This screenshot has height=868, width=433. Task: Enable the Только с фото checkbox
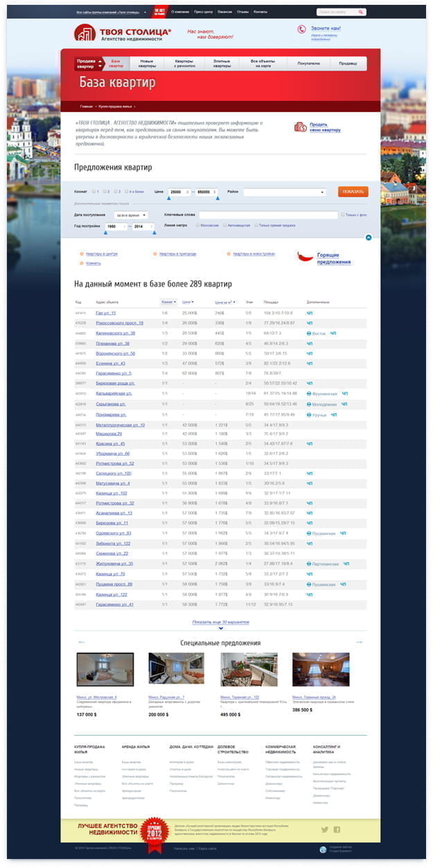(x=343, y=215)
